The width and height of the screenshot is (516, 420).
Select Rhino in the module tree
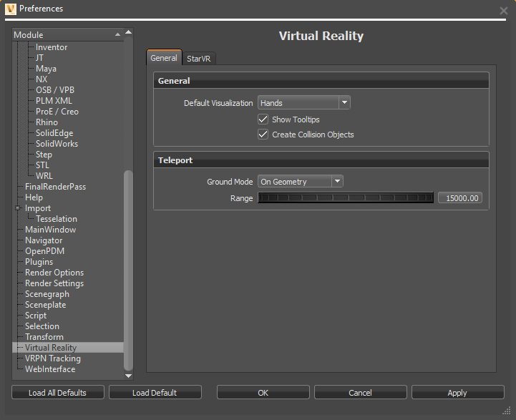[47, 122]
